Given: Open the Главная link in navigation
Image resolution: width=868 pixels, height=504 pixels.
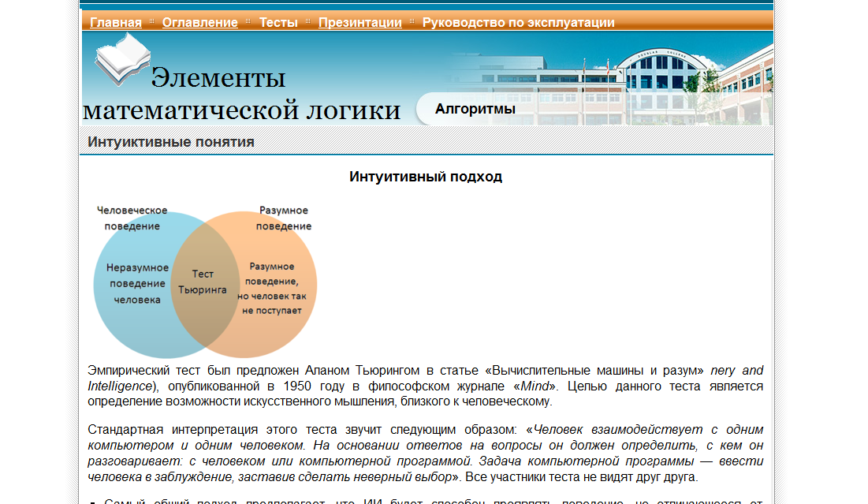Looking at the screenshot, I should [x=116, y=22].
